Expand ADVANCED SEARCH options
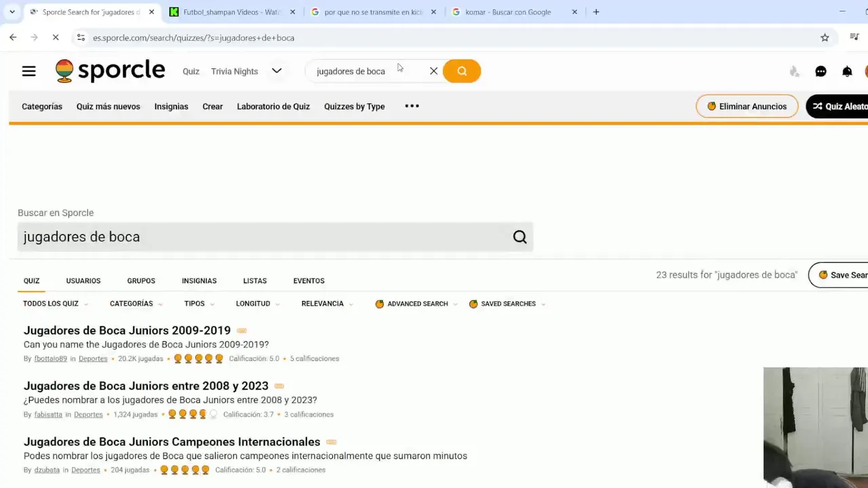The image size is (868, 488). [416, 304]
